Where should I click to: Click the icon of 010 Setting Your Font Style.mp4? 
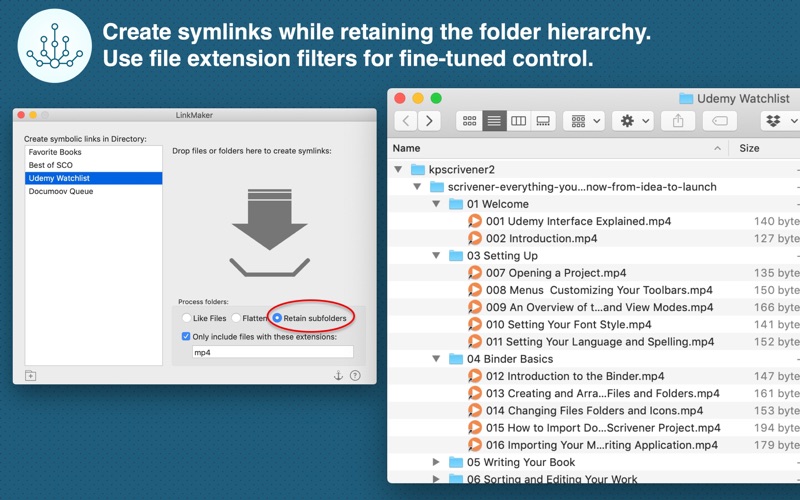[x=474, y=324]
